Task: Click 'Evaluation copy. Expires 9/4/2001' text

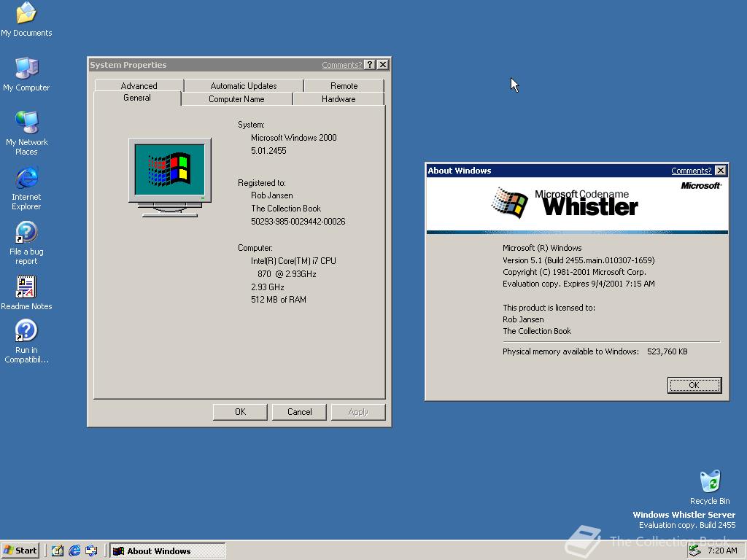Action: click(578, 284)
